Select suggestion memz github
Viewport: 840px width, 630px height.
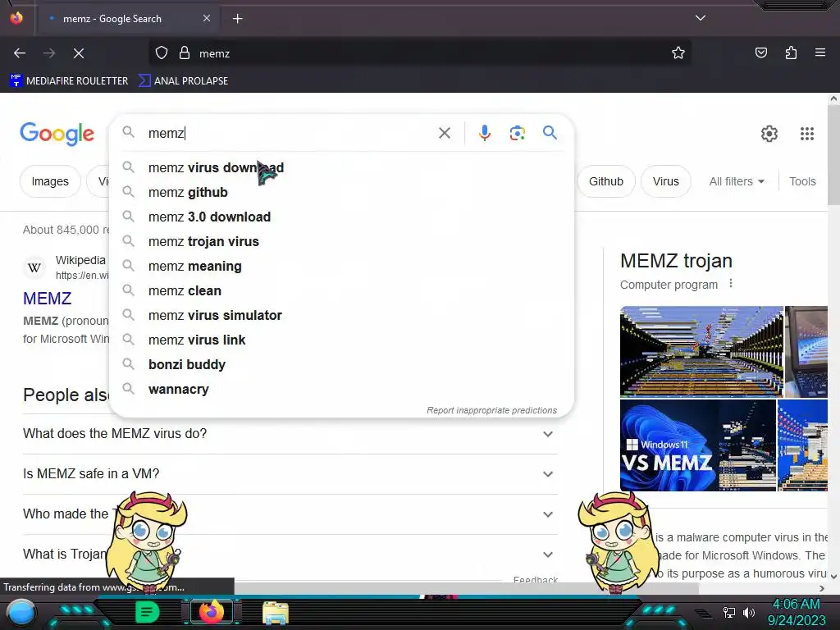[x=341, y=192]
